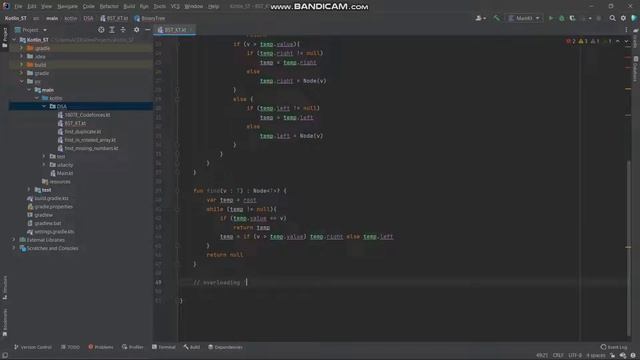The width and height of the screenshot is (640, 360).
Task: Select build.gradle.kts file in tree
Action: pos(48,198)
